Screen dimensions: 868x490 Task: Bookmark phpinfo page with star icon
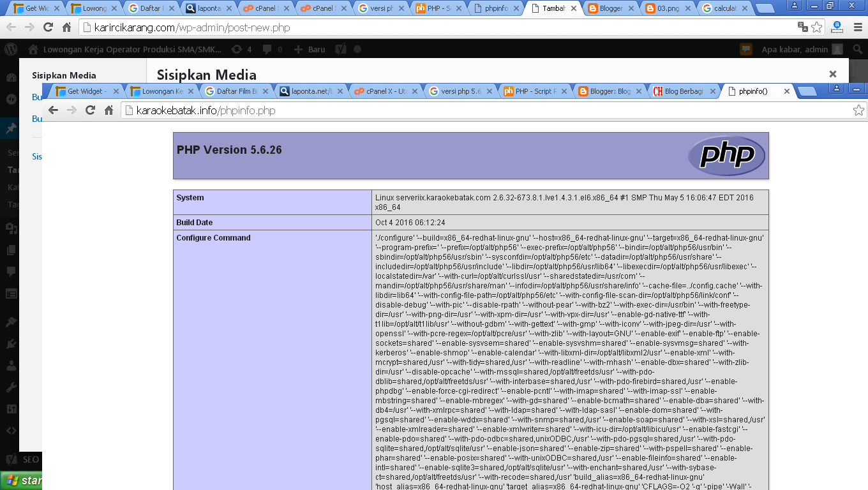[x=859, y=110]
